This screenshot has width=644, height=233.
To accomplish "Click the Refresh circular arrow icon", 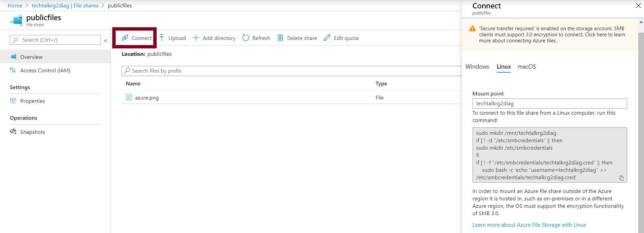I will point(246,38).
